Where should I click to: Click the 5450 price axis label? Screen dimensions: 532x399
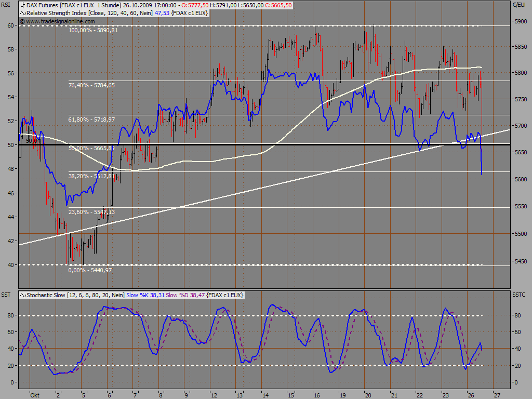(x=521, y=262)
